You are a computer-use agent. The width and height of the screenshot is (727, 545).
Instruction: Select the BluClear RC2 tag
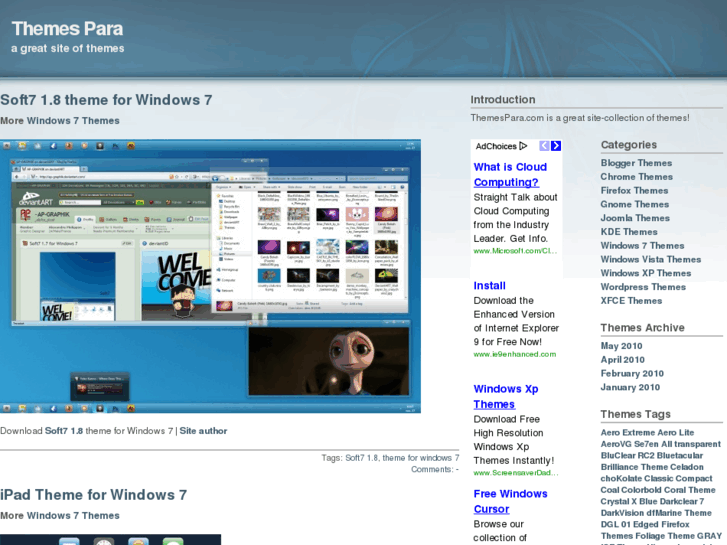[628, 456]
